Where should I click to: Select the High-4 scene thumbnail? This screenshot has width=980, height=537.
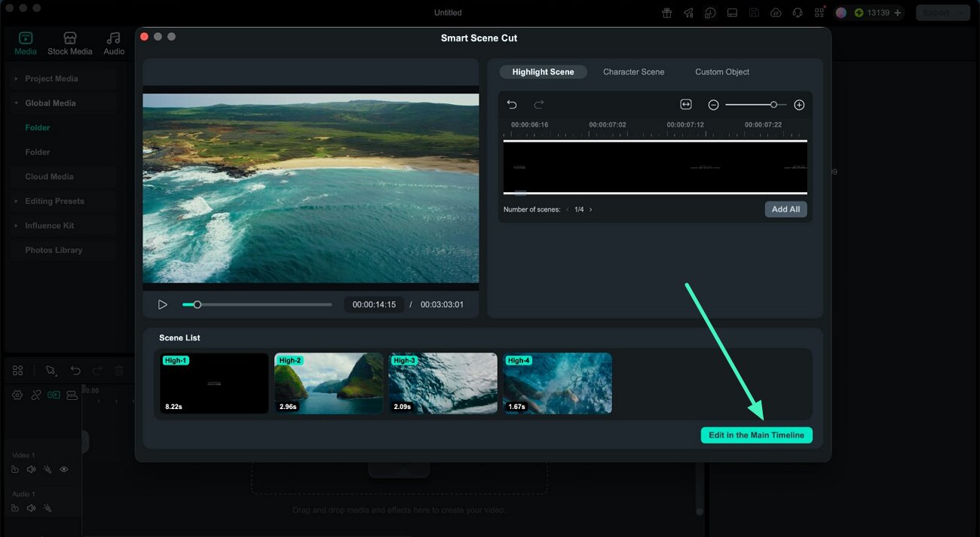click(x=558, y=383)
